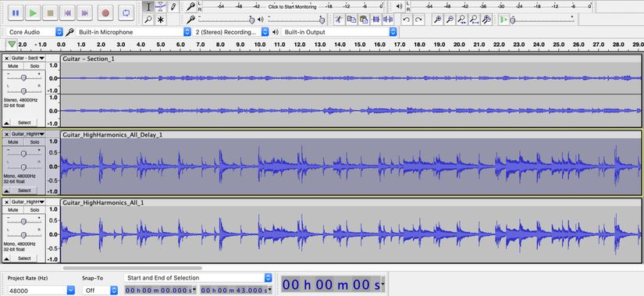The image size is (644, 296).
Task: Select the Multi-tool asterisk
Action: [x=161, y=20]
